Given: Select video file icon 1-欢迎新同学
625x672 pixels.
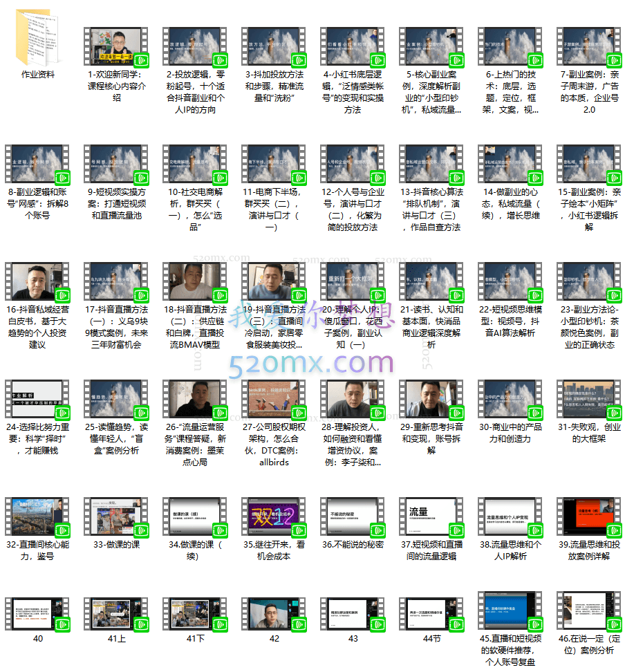Looking at the screenshot, I should coord(116,46).
